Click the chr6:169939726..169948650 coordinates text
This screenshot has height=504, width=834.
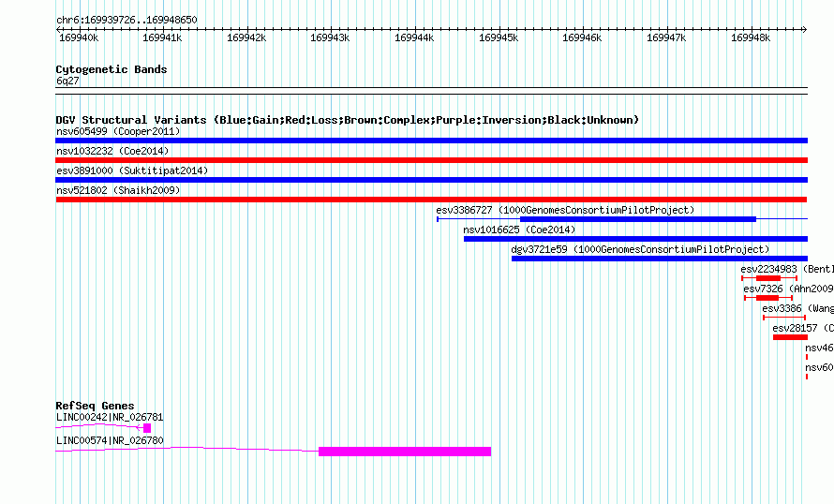coord(127,20)
